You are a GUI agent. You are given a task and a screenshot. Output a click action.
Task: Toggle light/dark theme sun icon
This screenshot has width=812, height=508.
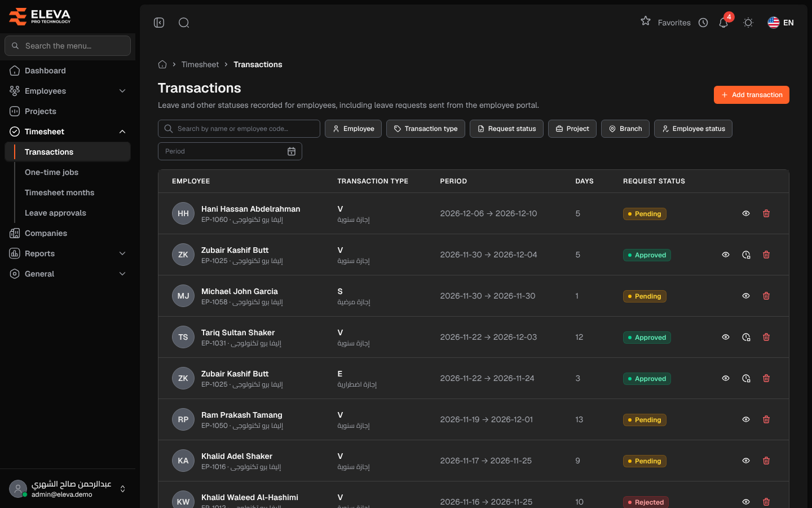[x=748, y=23]
